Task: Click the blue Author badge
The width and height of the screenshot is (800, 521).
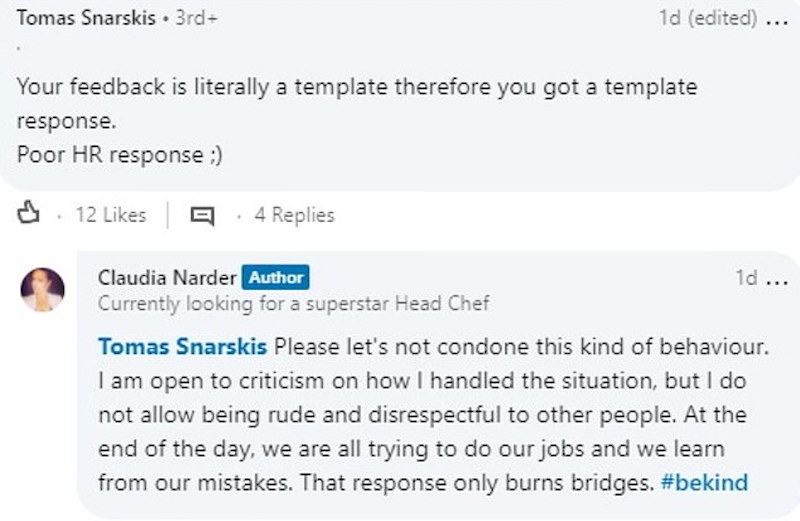Action: 276,278
